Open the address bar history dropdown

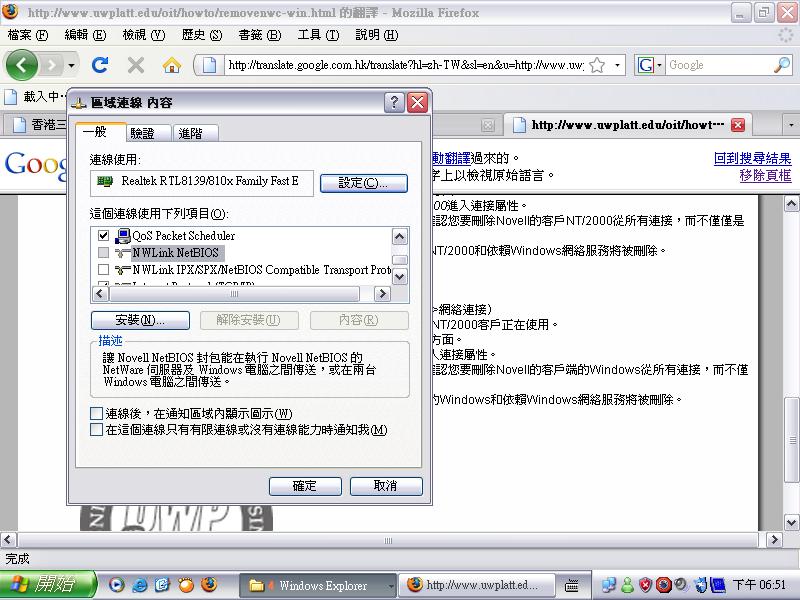click(x=617, y=65)
